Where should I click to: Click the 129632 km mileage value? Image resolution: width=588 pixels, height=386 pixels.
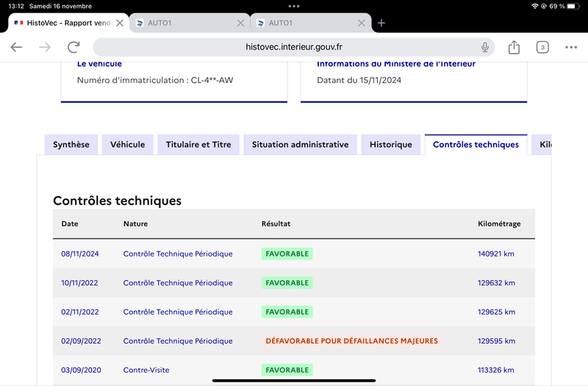(x=496, y=283)
